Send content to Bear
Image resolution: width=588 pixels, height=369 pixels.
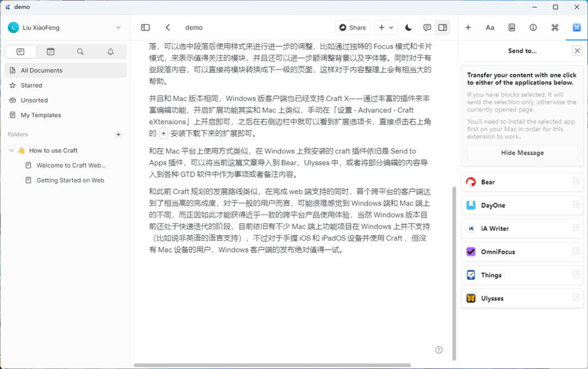click(x=522, y=182)
